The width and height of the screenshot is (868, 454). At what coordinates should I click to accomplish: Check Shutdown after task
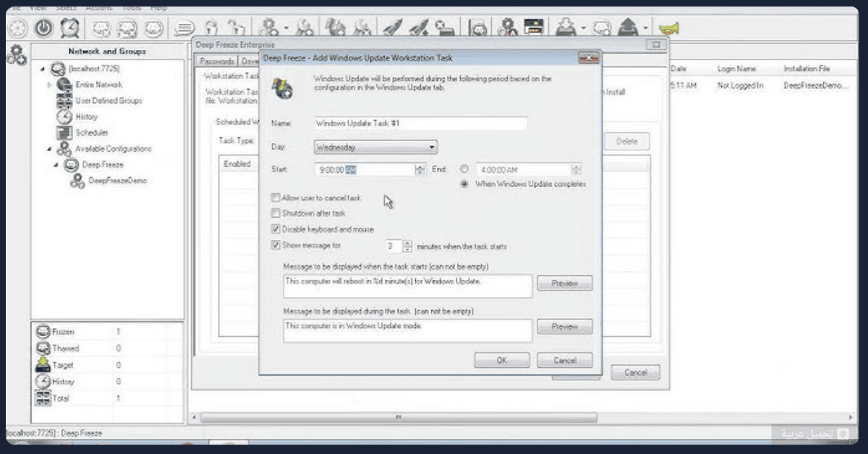click(276, 213)
